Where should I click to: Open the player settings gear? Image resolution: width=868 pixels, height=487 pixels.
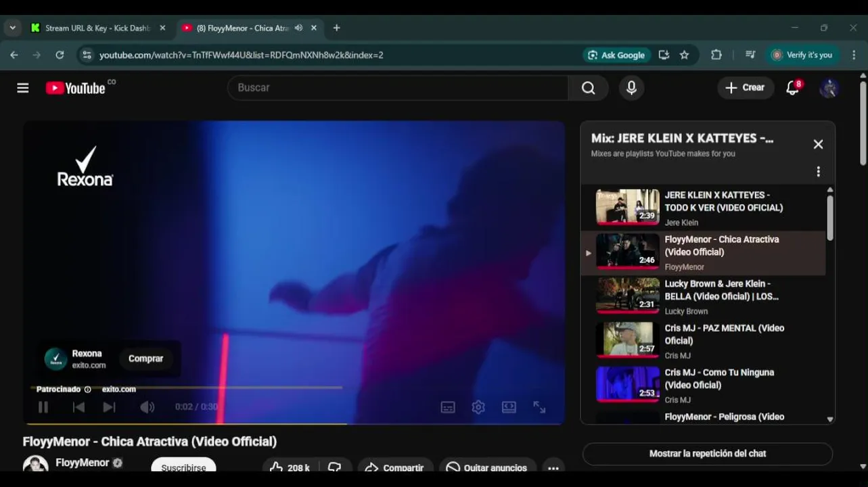point(478,407)
